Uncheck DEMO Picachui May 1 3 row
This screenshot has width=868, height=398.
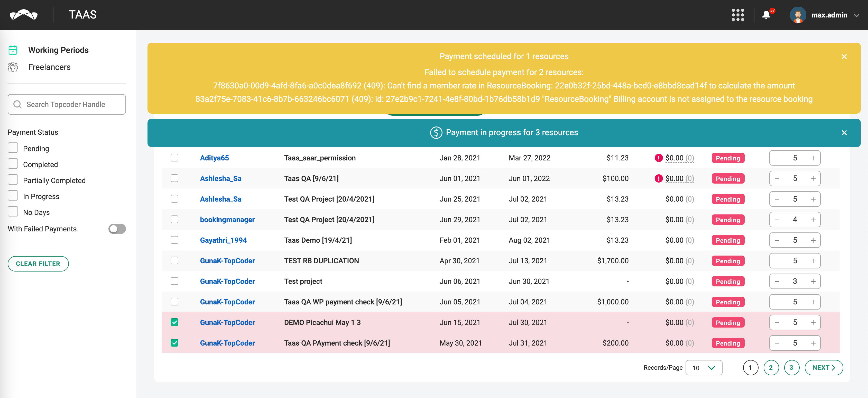pyautogui.click(x=174, y=322)
